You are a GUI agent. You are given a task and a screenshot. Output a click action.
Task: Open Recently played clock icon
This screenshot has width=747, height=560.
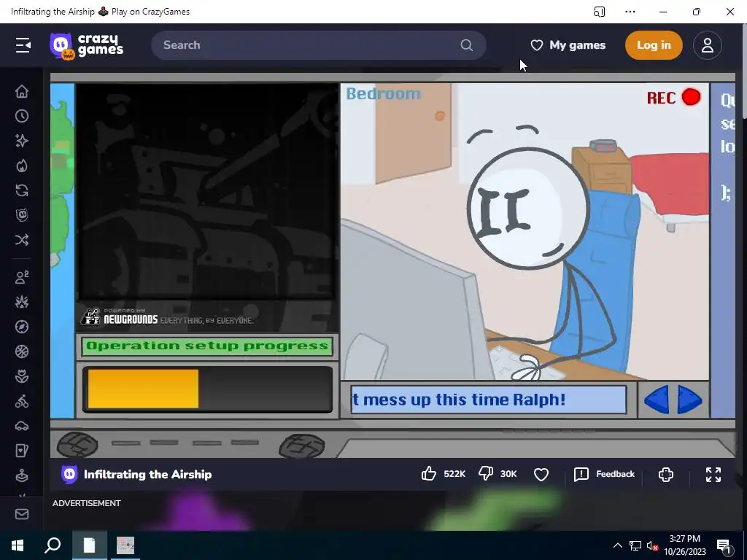click(x=22, y=116)
